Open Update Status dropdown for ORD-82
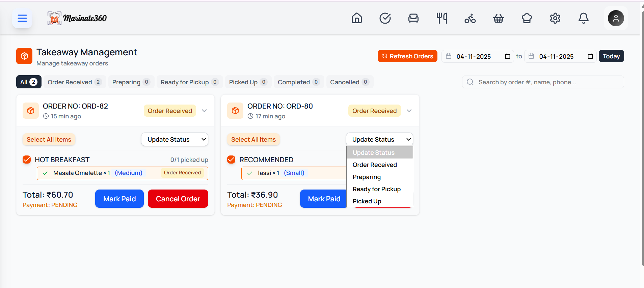This screenshot has height=288, width=644. point(175,140)
